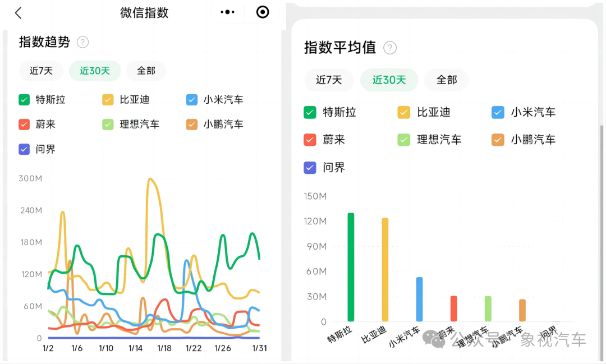Switch average chart to 全部 time range
The height and width of the screenshot is (364, 606).
pyautogui.click(x=446, y=80)
